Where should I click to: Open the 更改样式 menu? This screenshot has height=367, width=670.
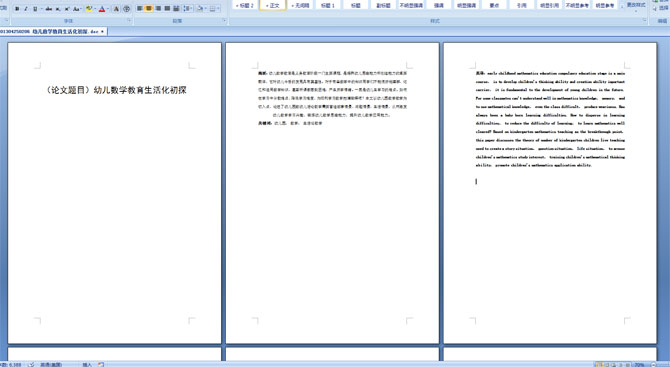pos(635,5)
